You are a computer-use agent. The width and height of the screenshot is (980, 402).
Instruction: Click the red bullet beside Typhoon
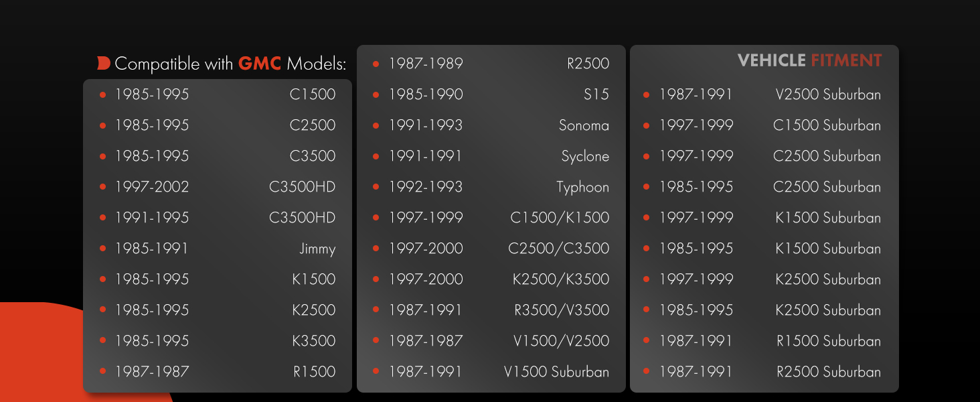376,187
